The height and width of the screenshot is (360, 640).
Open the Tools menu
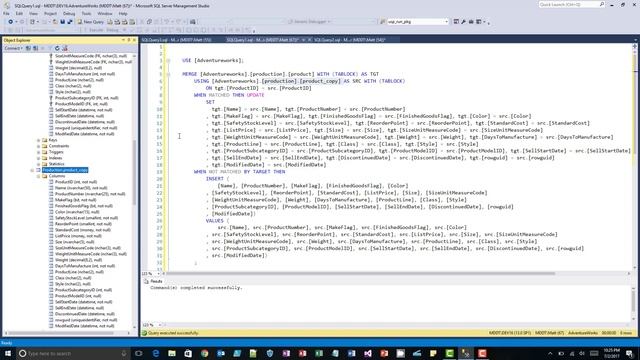[87, 13]
